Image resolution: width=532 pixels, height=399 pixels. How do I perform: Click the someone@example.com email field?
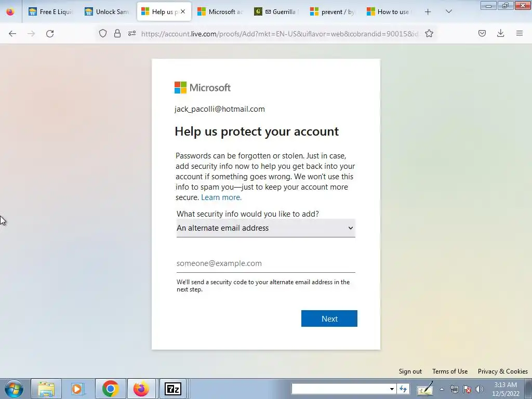coord(265,263)
